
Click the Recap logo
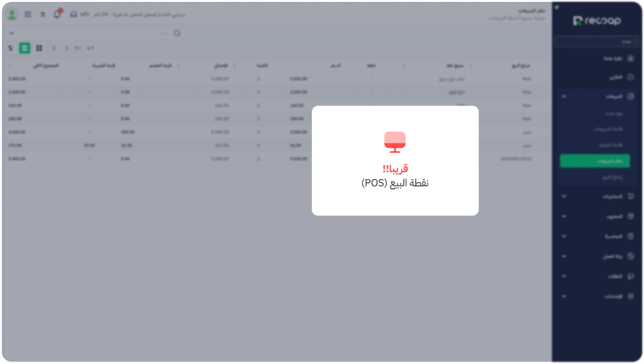(597, 21)
